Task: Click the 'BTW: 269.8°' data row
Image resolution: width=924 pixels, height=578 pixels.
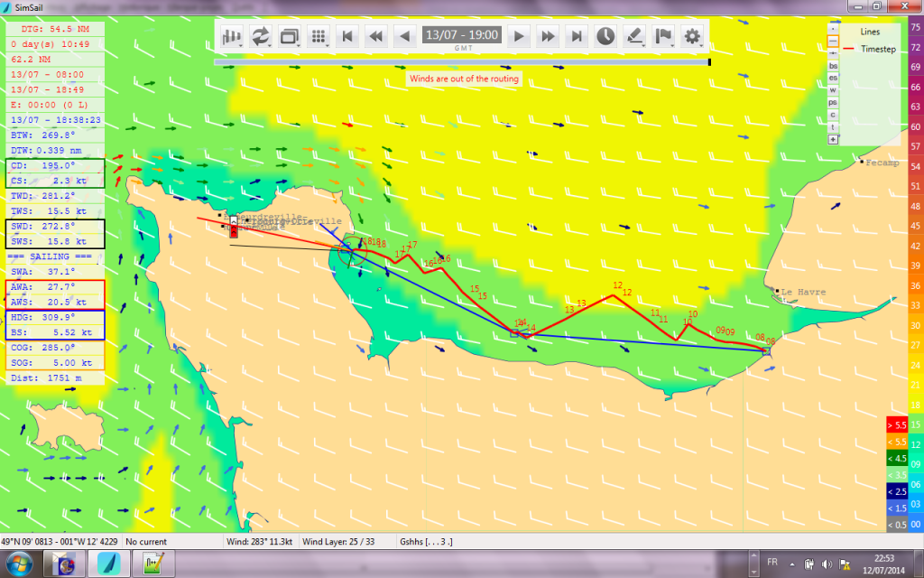Action: (x=55, y=135)
